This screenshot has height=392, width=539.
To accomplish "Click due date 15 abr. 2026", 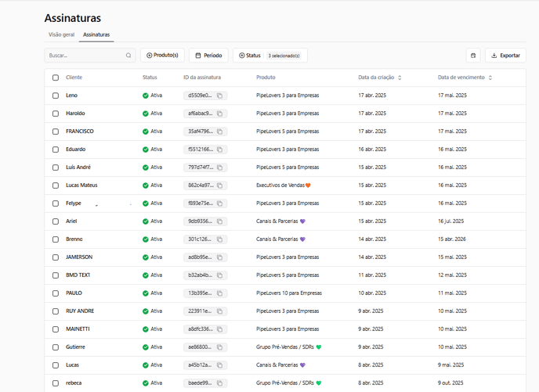I will tap(452, 239).
